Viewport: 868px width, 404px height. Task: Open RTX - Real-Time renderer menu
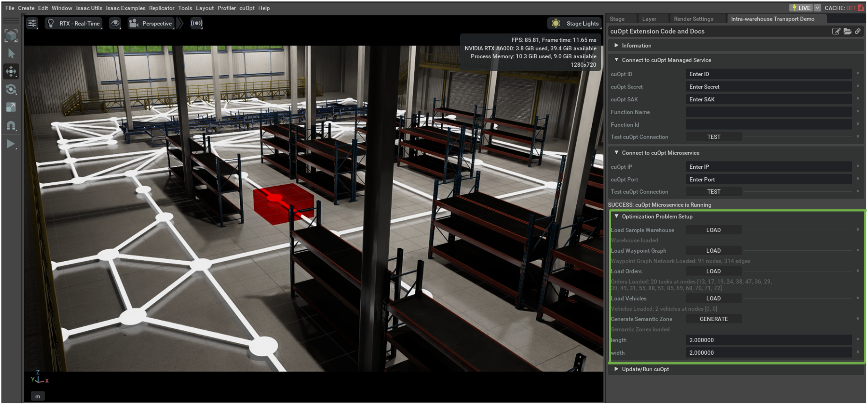[73, 23]
